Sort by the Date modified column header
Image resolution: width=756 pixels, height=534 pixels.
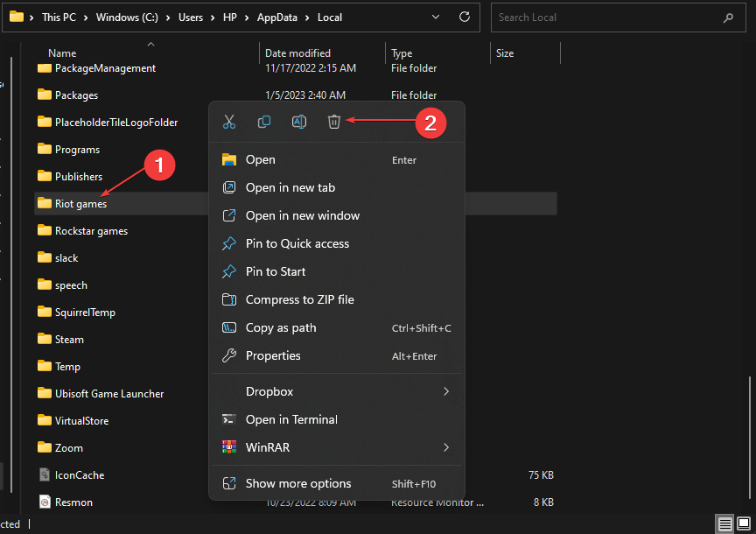pos(297,53)
